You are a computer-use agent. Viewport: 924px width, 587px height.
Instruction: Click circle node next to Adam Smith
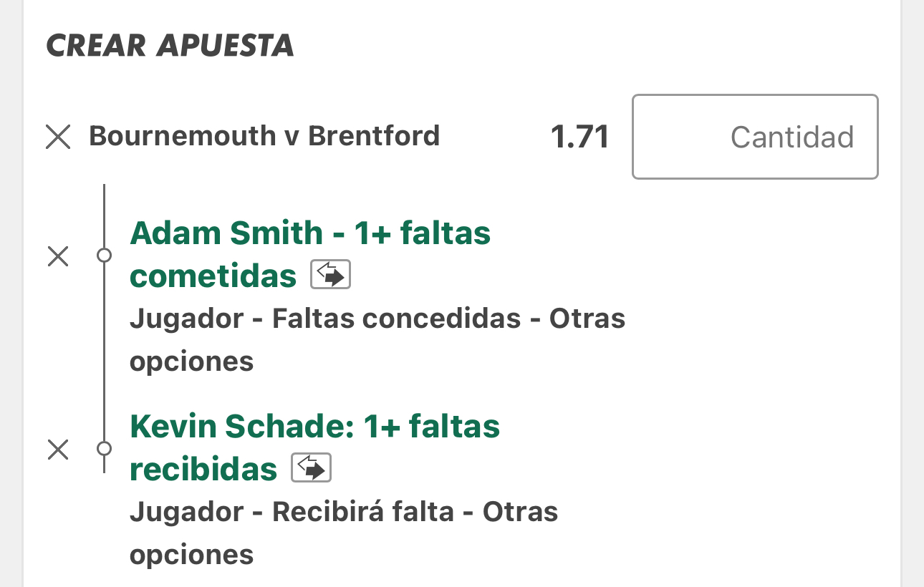pyautogui.click(x=105, y=256)
